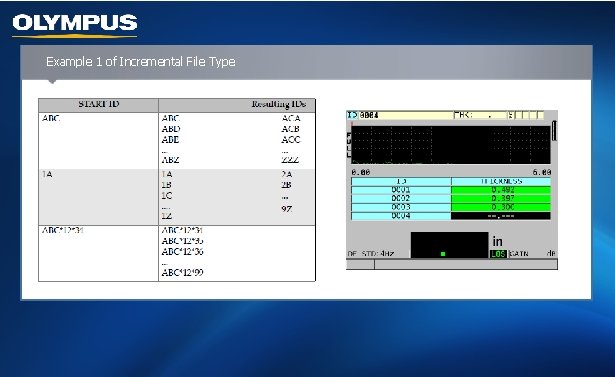Click the GAIN label on the gauge
The height and width of the screenshot is (377, 615).
pyautogui.click(x=519, y=254)
